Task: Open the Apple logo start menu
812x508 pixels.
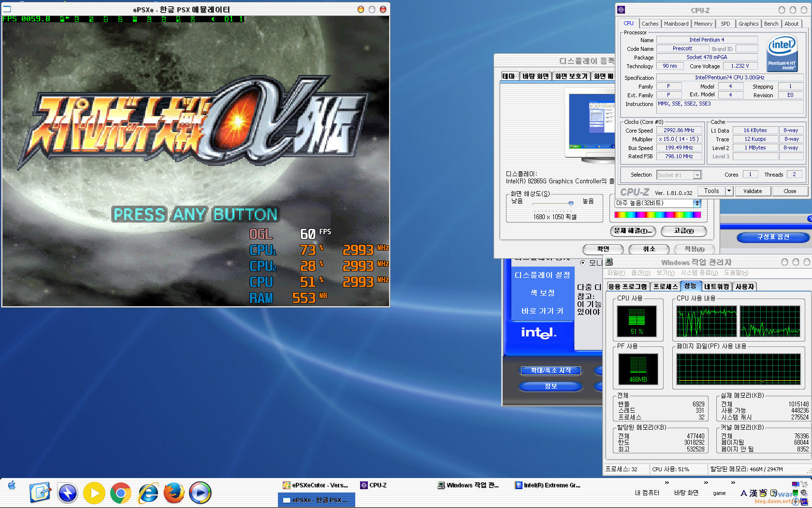Action: tap(12, 485)
